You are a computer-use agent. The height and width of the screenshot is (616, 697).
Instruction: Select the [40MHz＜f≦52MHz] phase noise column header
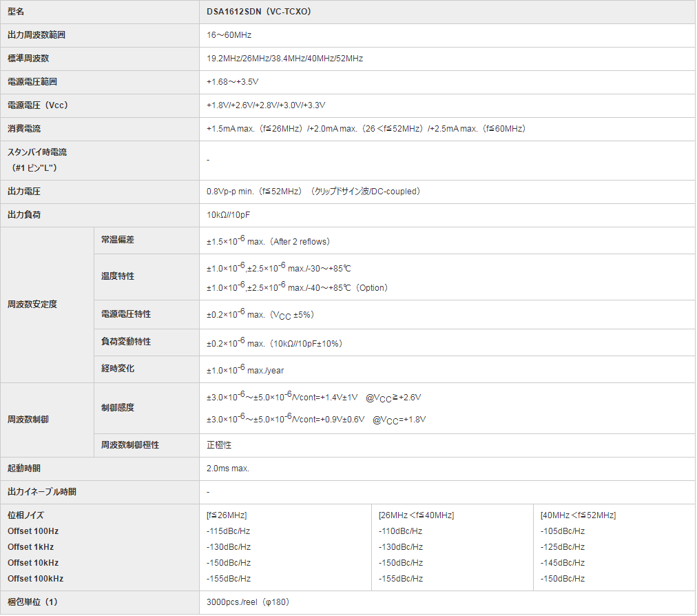(578, 515)
